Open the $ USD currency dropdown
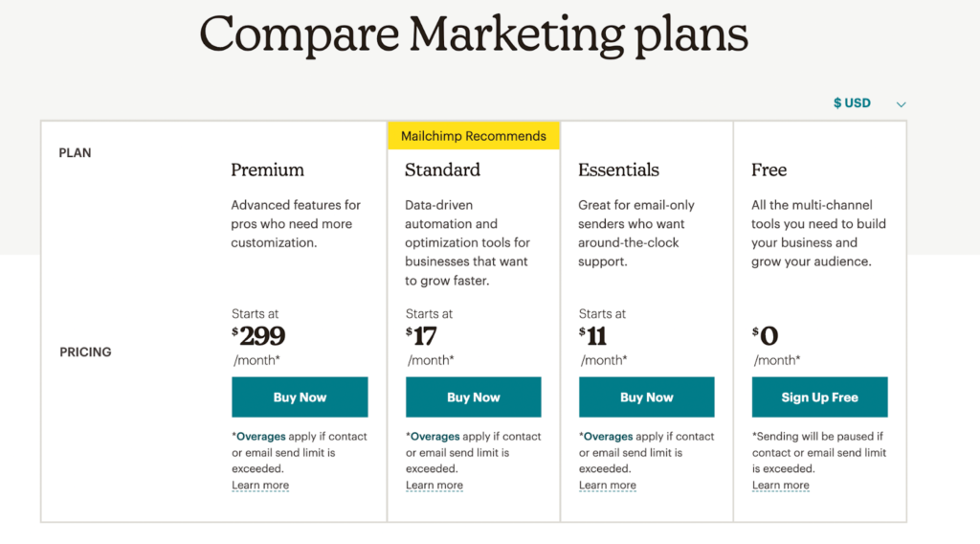The image size is (980, 544). click(869, 103)
